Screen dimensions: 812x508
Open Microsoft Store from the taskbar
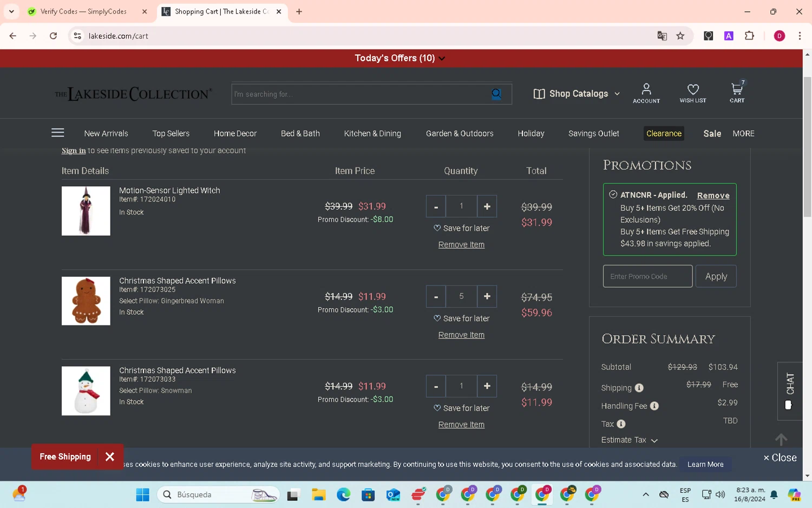[x=368, y=494]
